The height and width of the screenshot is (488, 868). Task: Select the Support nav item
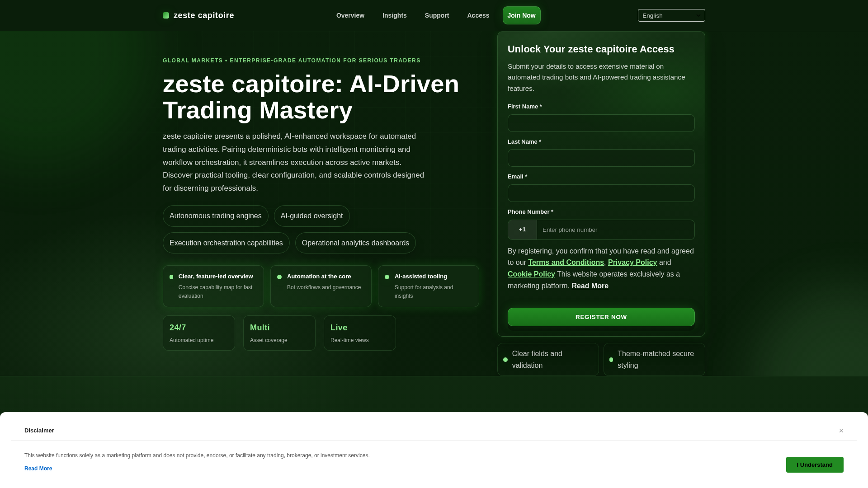tap(437, 15)
